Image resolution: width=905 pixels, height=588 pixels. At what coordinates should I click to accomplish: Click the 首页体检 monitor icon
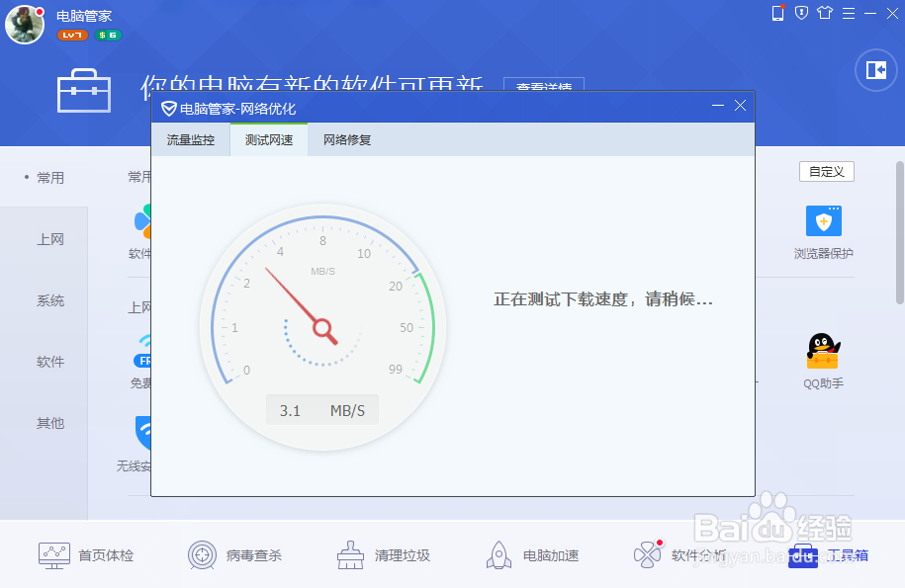point(54,555)
